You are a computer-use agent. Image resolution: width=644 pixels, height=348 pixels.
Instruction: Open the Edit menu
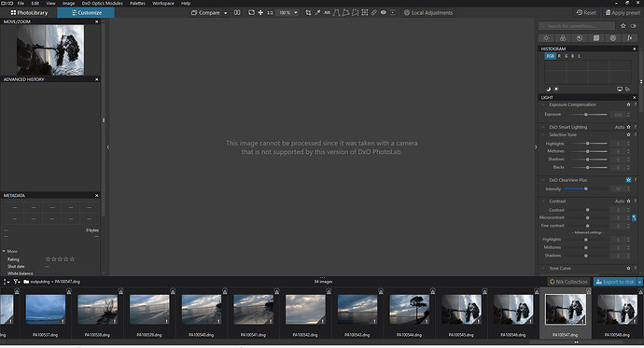(x=35, y=4)
